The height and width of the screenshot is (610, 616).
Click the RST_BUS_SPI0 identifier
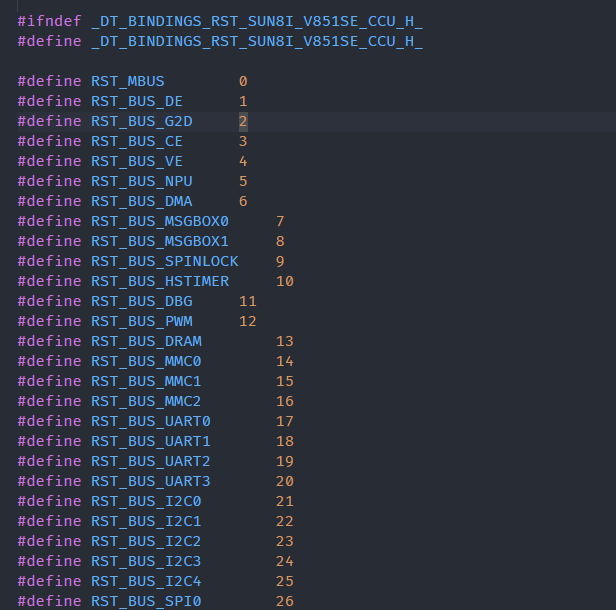[146, 601]
